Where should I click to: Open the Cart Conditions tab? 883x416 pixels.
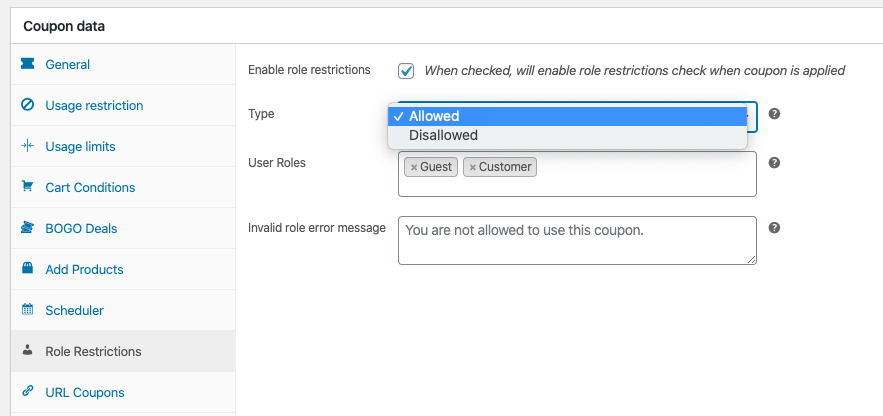90,187
